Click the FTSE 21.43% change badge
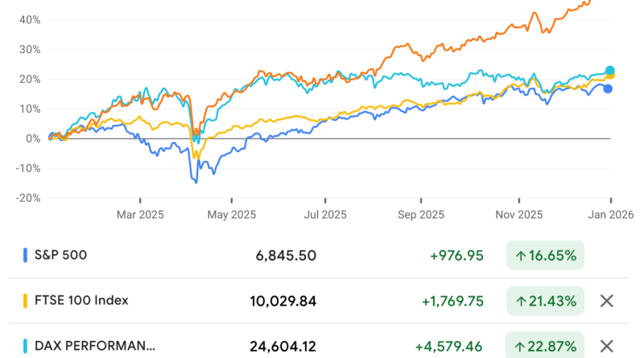The width and height of the screenshot is (644, 358). (x=546, y=301)
